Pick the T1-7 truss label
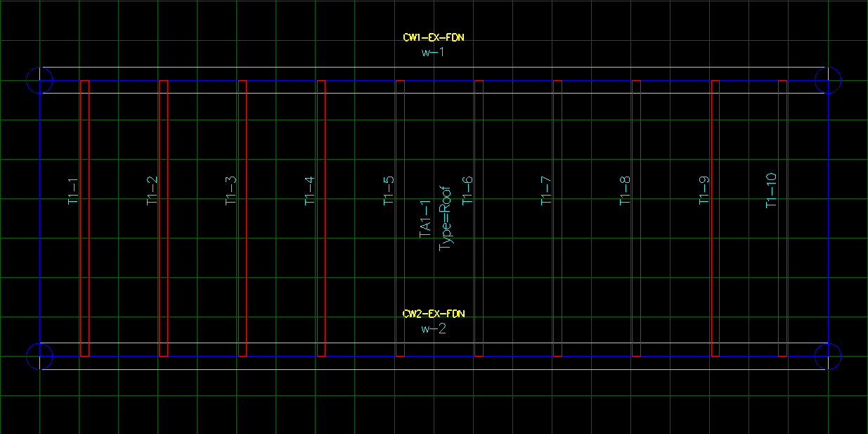This screenshot has height=434, width=868. click(546, 191)
